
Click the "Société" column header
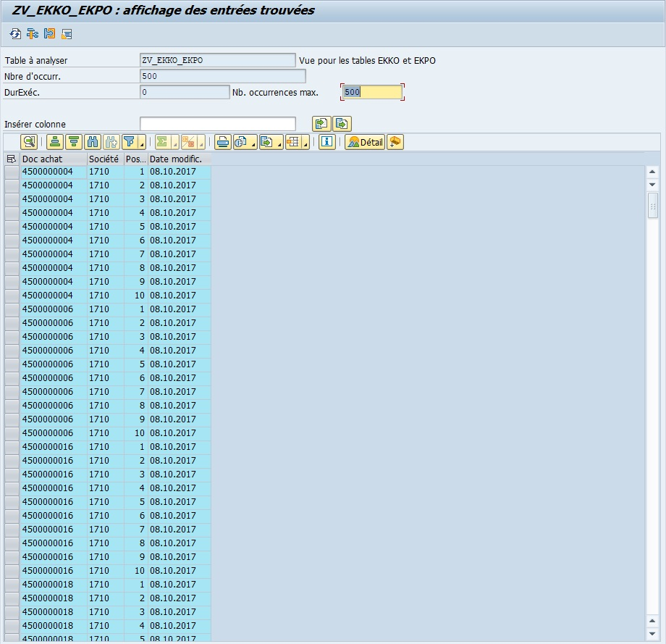coord(104,159)
